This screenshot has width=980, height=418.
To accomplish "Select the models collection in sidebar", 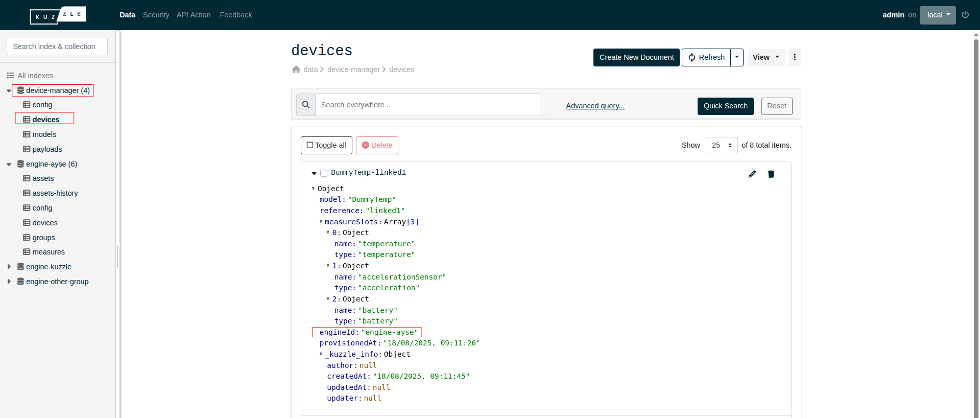I will 44,134.
